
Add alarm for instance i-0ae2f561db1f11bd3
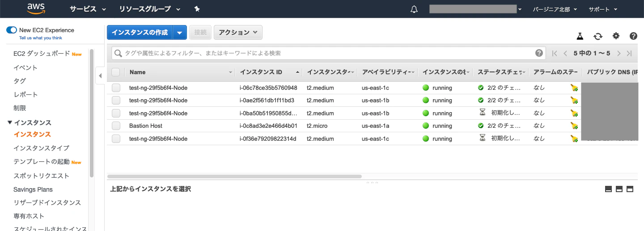[574, 101]
